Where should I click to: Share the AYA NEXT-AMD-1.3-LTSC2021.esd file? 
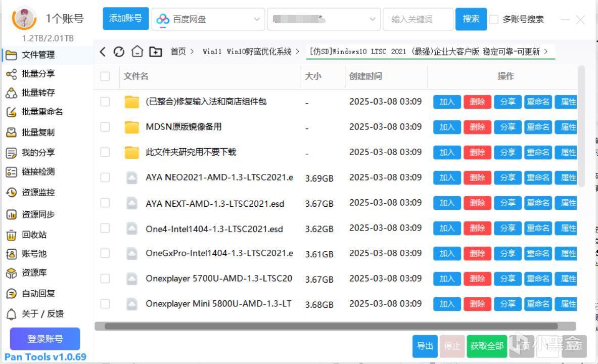click(508, 203)
